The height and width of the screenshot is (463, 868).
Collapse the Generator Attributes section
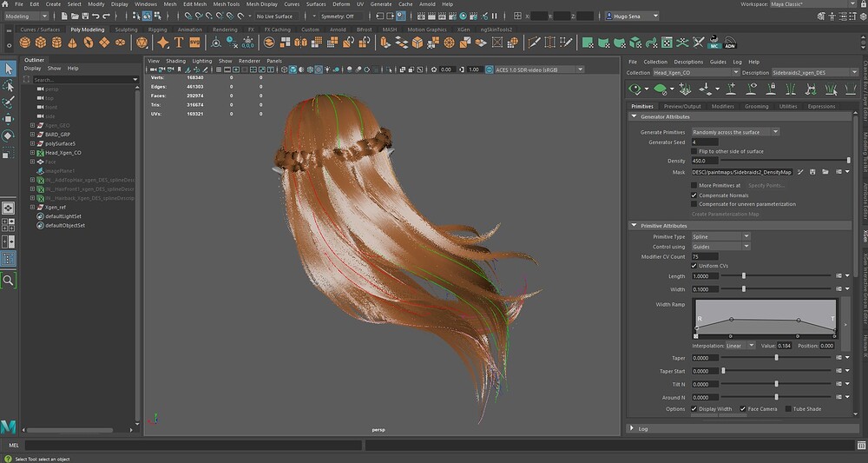[634, 117]
